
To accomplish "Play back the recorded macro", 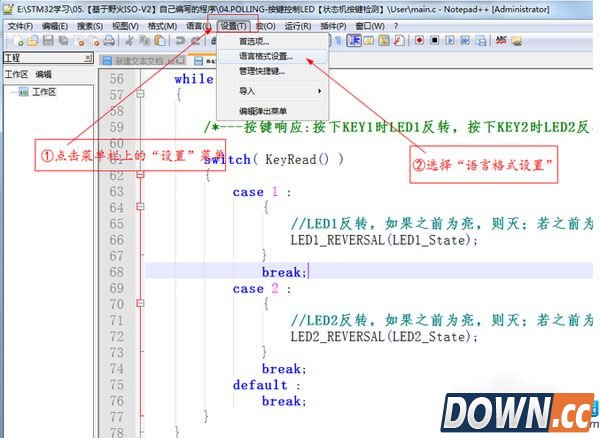I will (450, 40).
